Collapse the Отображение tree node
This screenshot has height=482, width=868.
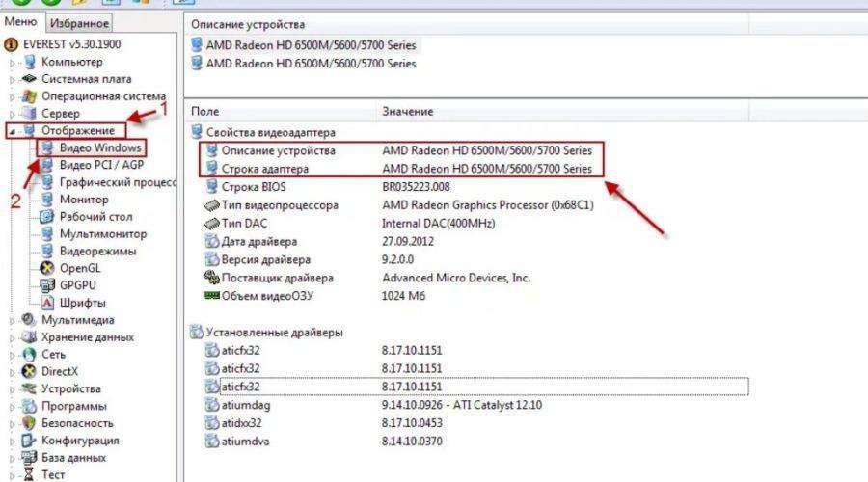click(x=13, y=132)
